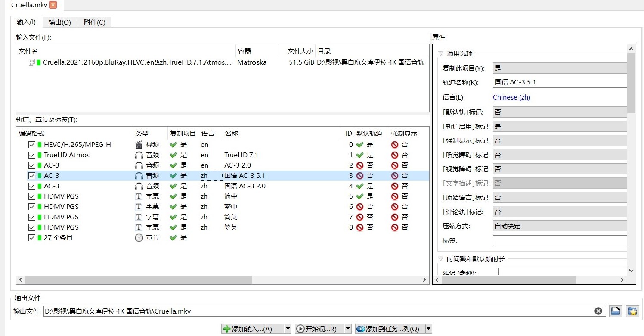Open the 附件(C) tab
644x336 pixels.
click(94, 22)
